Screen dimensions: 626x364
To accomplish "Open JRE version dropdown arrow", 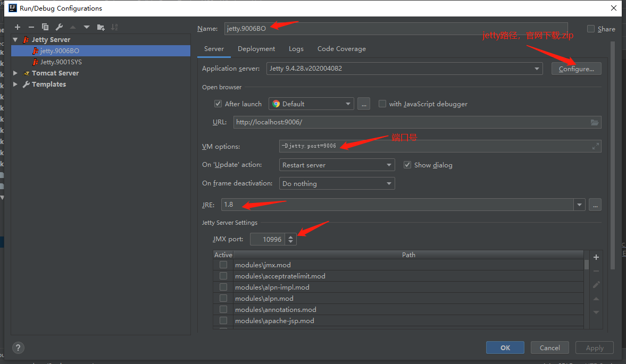I will pos(579,205).
